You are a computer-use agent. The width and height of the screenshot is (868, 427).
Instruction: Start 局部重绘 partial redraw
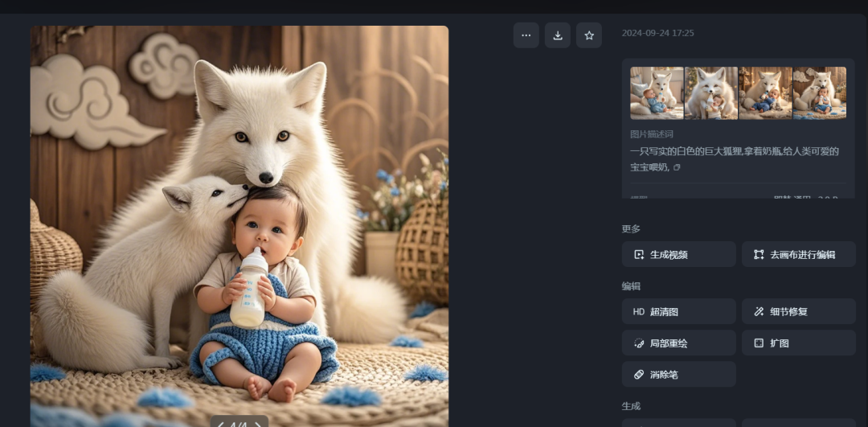678,343
